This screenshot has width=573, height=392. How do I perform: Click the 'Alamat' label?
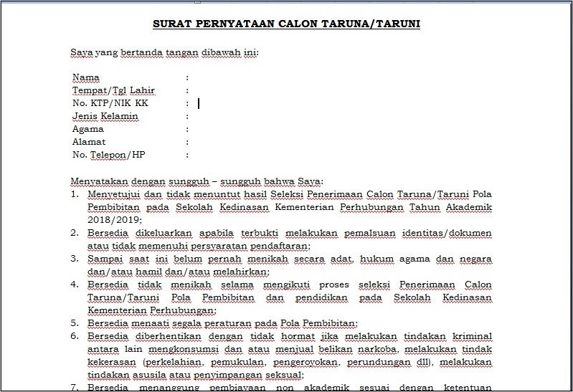point(89,142)
